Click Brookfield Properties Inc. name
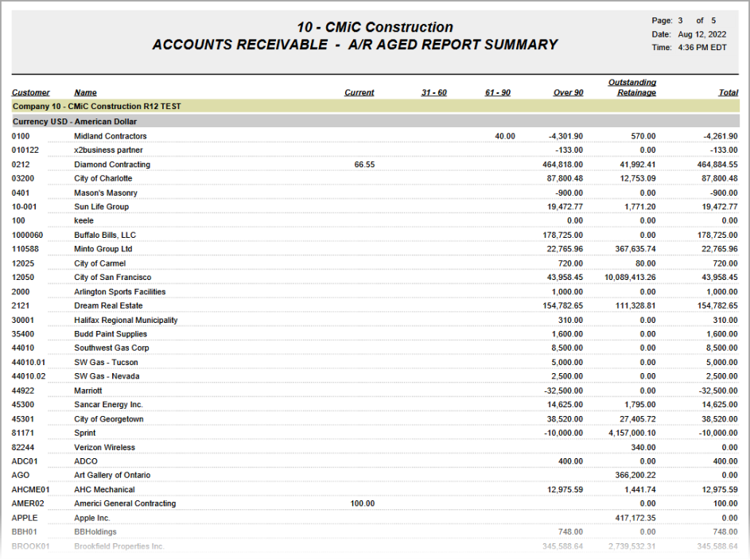The image size is (750, 560). coord(119,546)
